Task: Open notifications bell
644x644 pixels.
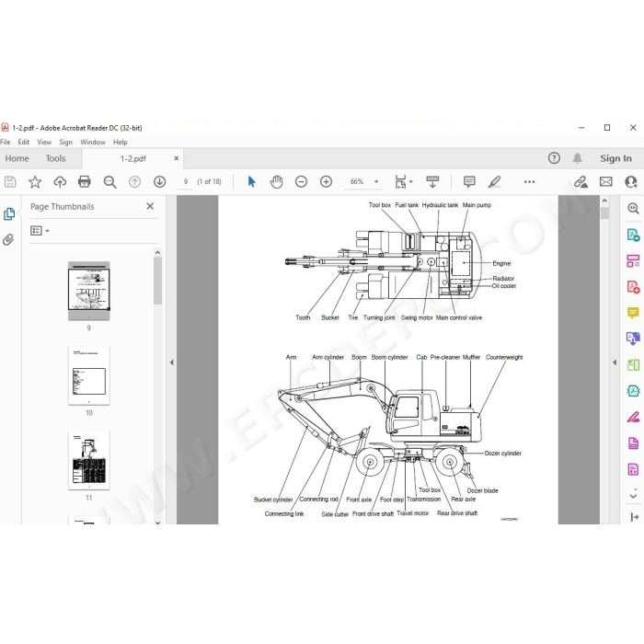Action: 578,158
